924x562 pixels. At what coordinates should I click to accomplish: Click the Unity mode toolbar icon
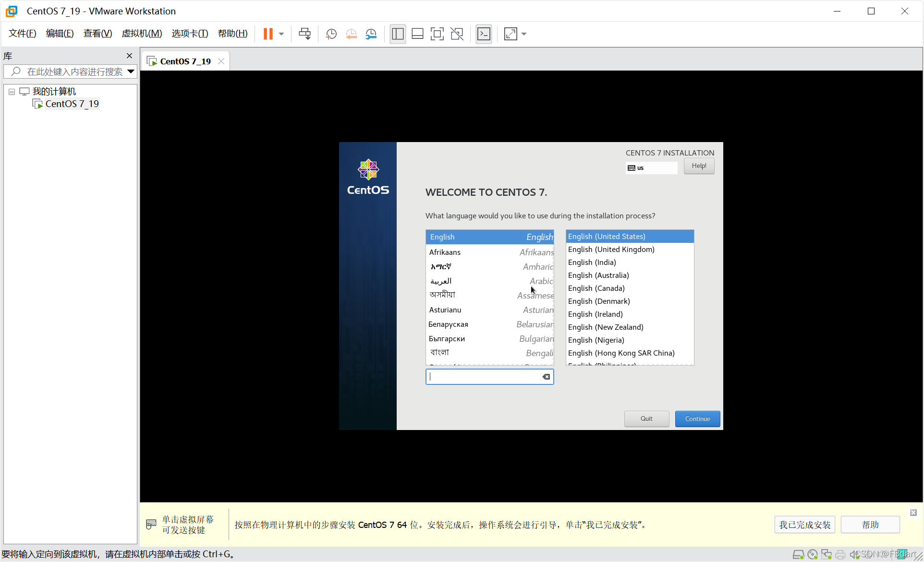[457, 34]
